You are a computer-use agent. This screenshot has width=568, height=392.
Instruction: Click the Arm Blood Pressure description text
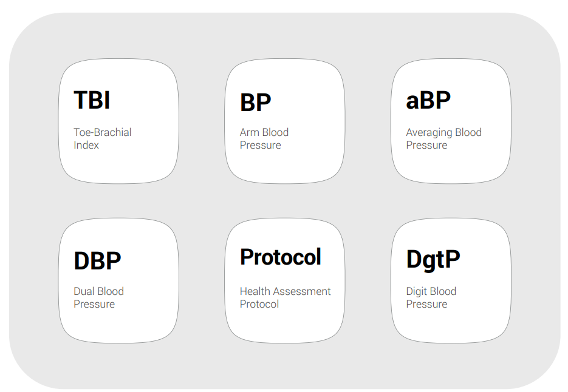(264, 138)
